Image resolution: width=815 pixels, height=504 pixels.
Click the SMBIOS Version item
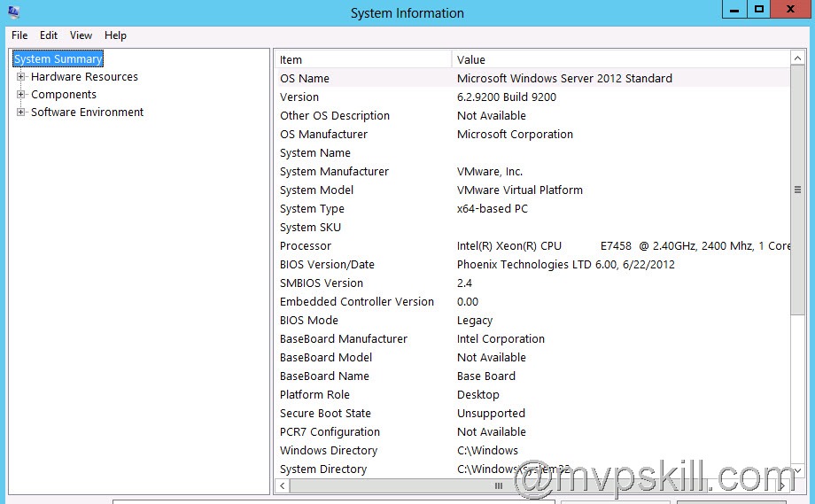(322, 283)
